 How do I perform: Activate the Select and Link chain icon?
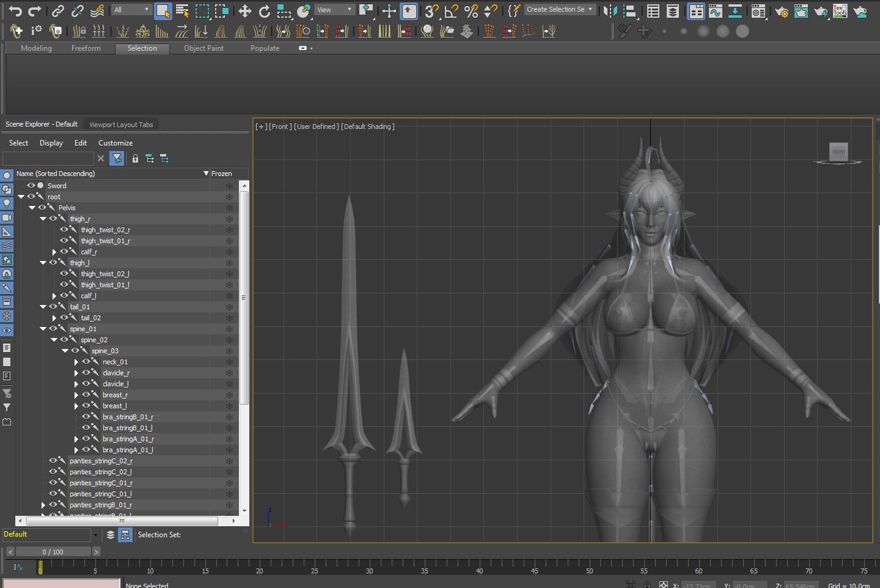click(57, 10)
